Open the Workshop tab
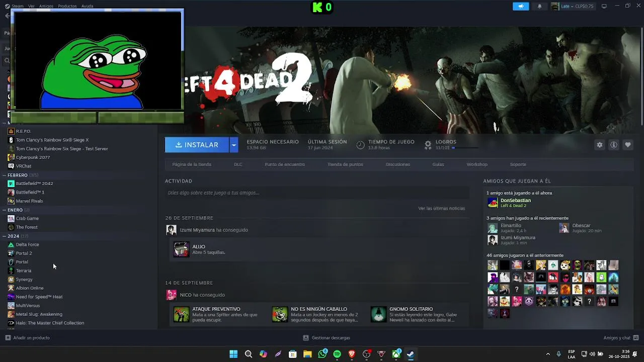 (x=477, y=164)
